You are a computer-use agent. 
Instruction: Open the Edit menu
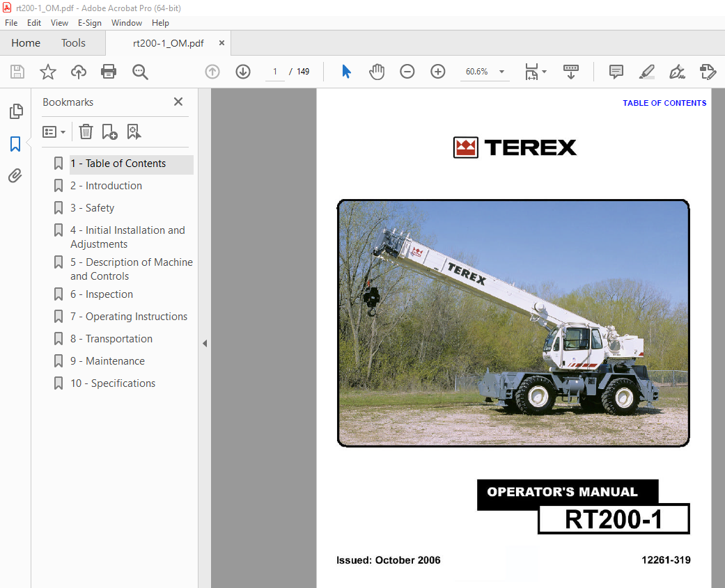[33, 23]
